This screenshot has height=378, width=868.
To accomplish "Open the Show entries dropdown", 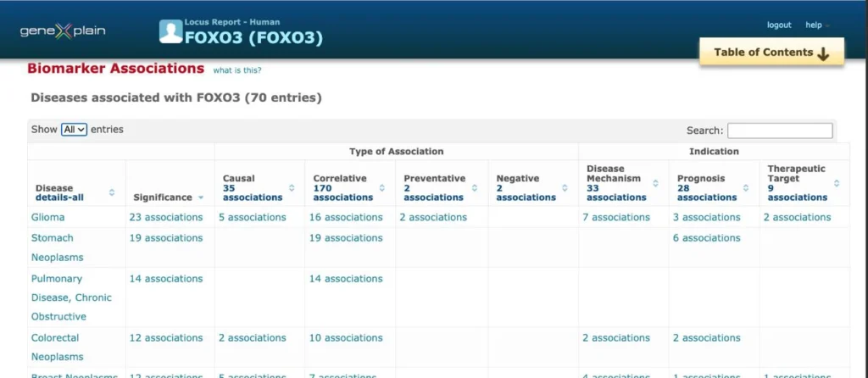I will (74, 130).
